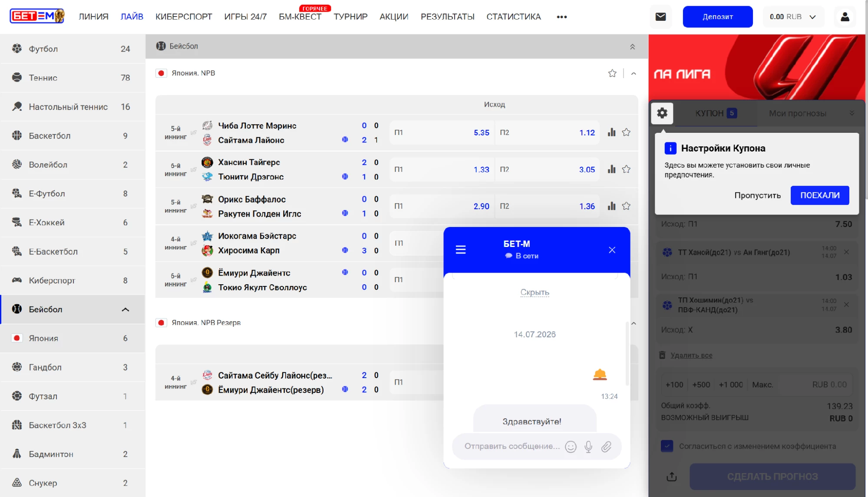Switch to Мои прогнозы tab

pos(797,113)
